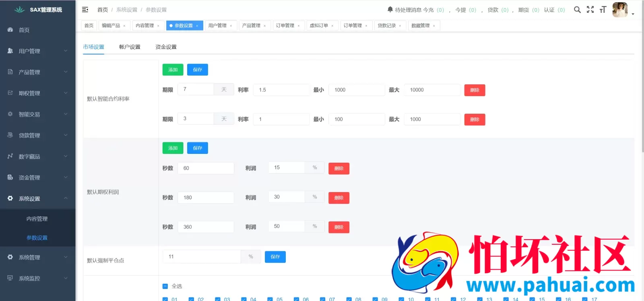Uncheck the 02 checkbox
Viewport: 644px width, 301px height.
191,299
